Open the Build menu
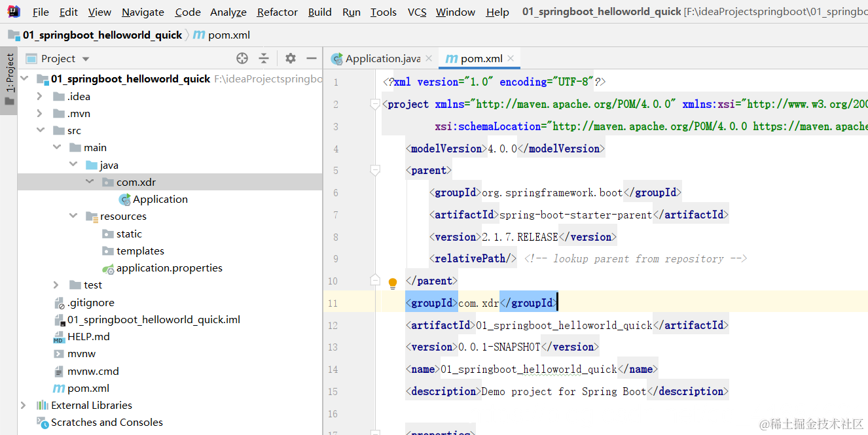The height and width of the screenshot is (435, 868). pos(319,12)
